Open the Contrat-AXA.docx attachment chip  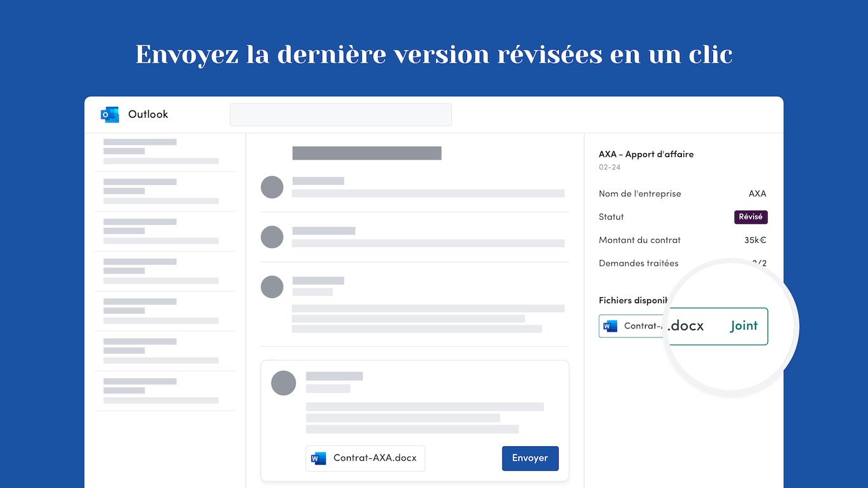[365, 458]
